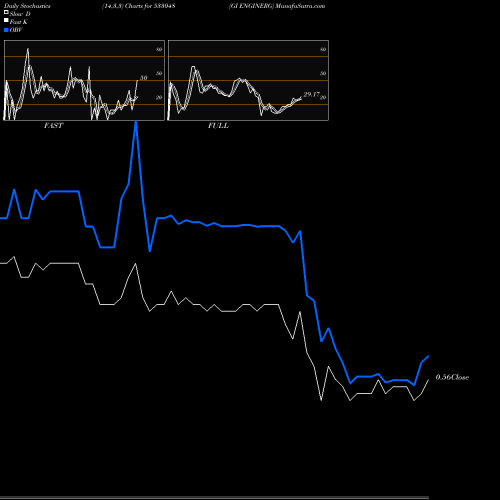Image resolution: width=500 pixels, height=500 pixels.
Task: Click the 'OBV' legend label
Action: click(16, 30)
